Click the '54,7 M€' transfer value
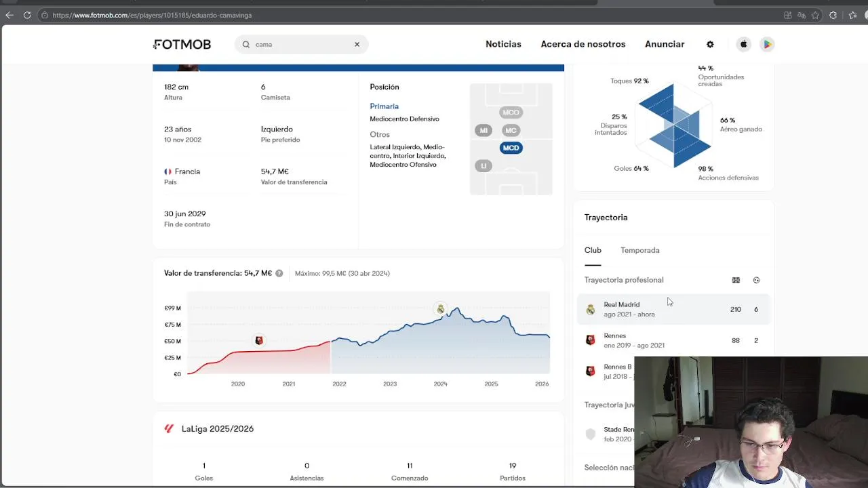868x488 pixels. coord(275,171)
